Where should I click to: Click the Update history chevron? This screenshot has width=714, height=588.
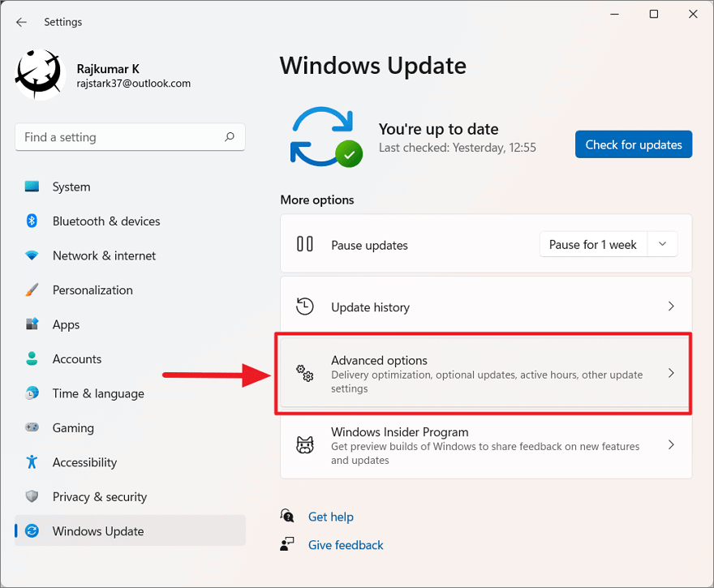[x=671, y=307]
